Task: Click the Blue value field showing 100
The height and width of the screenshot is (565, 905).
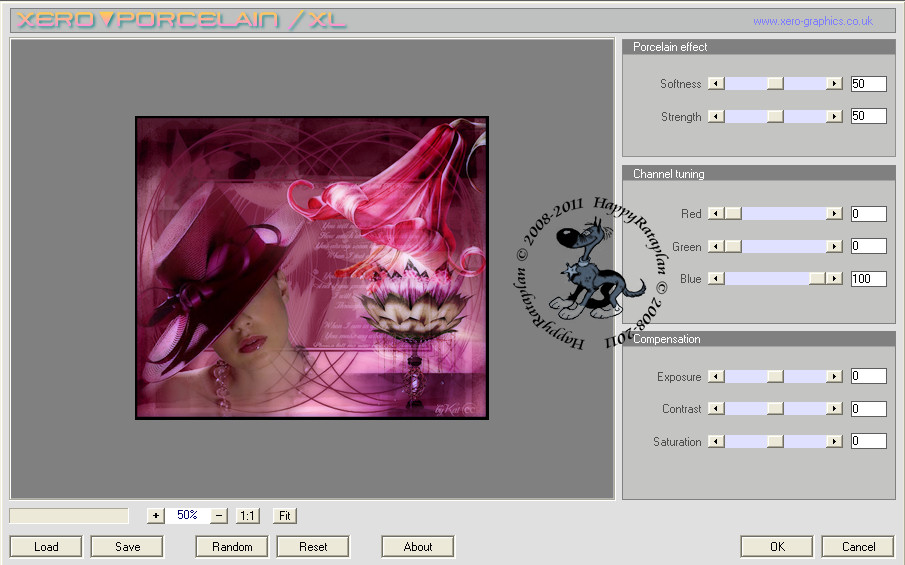Action: click(869, 279)
